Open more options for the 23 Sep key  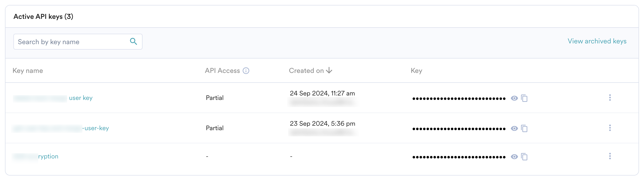610,128
